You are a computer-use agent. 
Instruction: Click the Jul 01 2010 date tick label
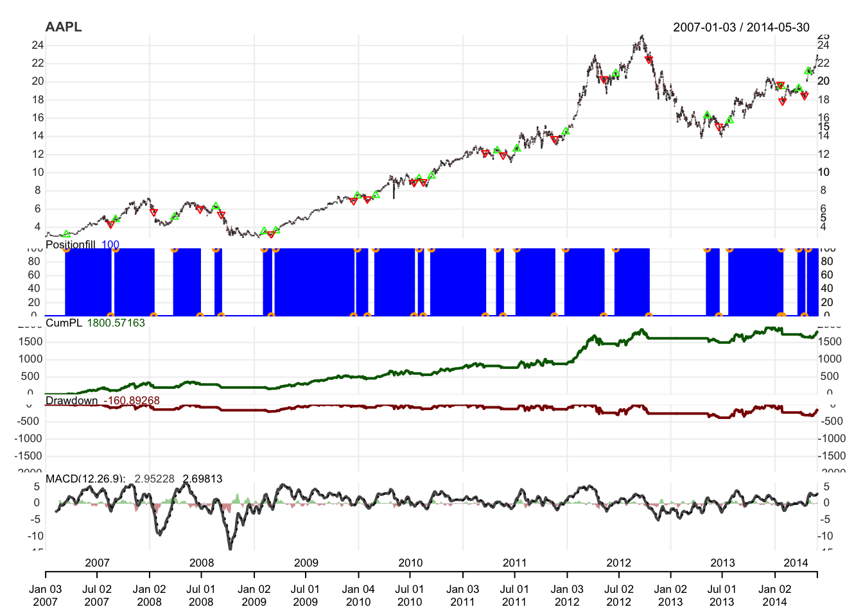[410, 595]
